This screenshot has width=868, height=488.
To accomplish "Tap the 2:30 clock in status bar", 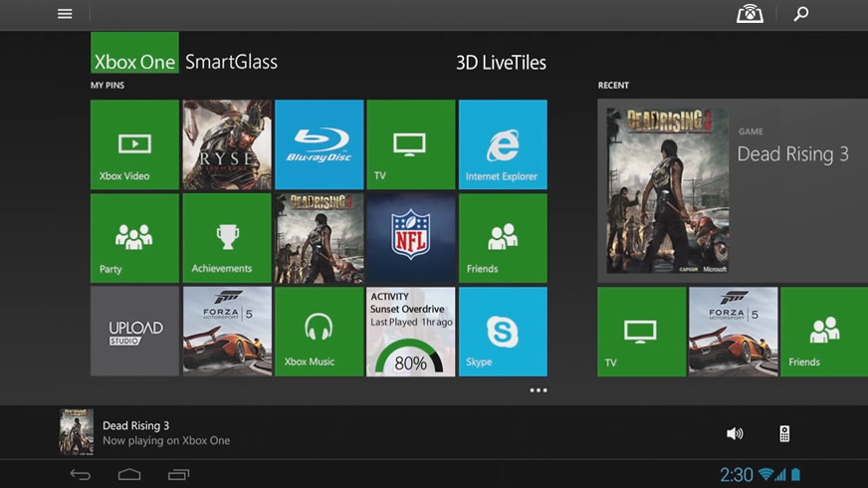I will [737, 475].
